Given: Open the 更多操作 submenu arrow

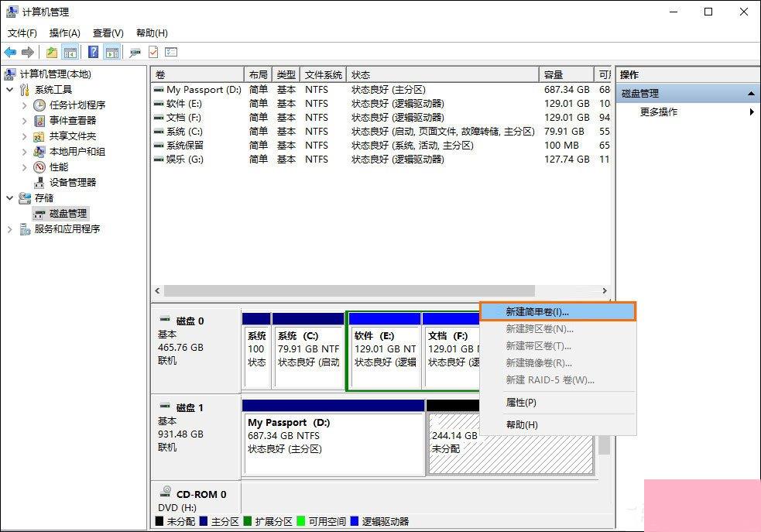Looking at the screenshot, I should click(752, 112).
